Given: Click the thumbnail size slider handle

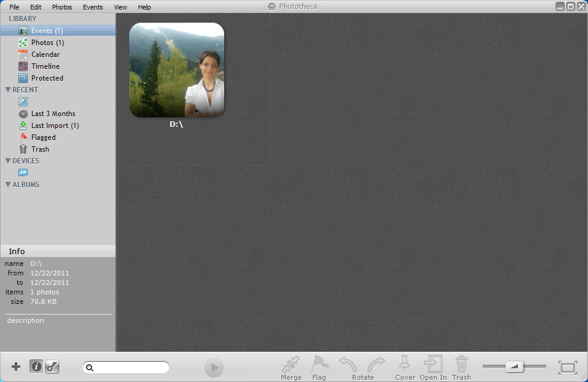Looking at the screenshot, I should click(514, 366).
